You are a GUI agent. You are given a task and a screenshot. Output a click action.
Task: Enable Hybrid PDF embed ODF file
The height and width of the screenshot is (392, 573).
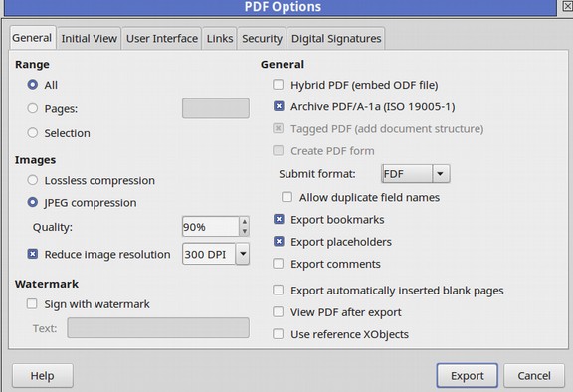pyautogui.click(x=279, y=85)
